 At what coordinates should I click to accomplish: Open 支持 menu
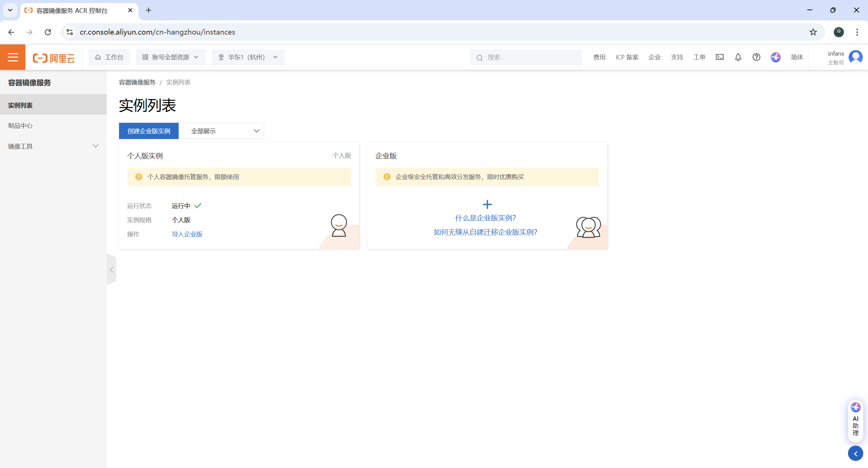click(x=677, y=57)
